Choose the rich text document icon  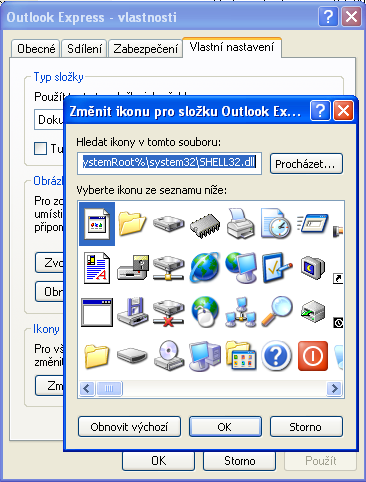tap(97, 268)
